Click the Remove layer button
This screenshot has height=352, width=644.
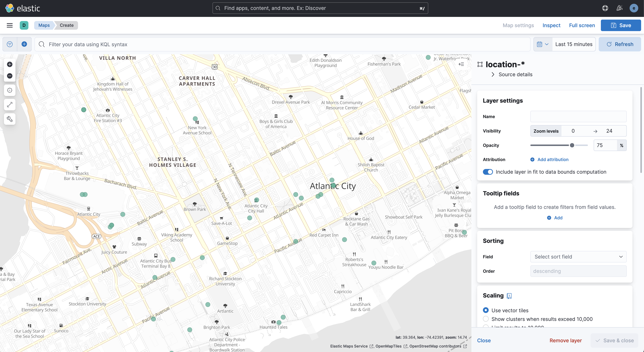pyautogui.click(x=565, y=340)
